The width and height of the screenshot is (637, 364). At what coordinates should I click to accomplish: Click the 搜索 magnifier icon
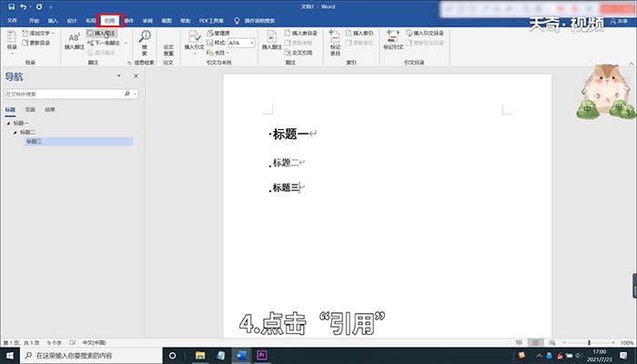pyautogui.click(x=144, y=36)
